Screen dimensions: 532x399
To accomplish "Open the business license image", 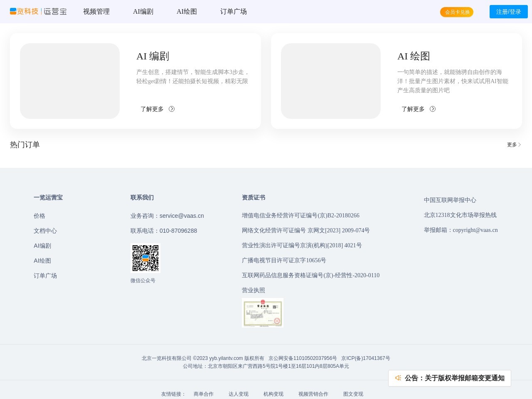I will point(262,313).
